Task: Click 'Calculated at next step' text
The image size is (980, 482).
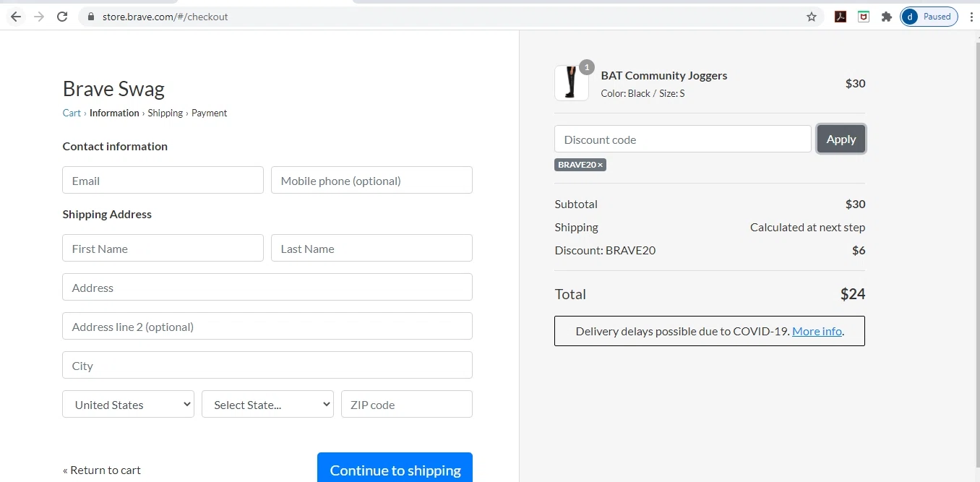Action: pos(807,227)
